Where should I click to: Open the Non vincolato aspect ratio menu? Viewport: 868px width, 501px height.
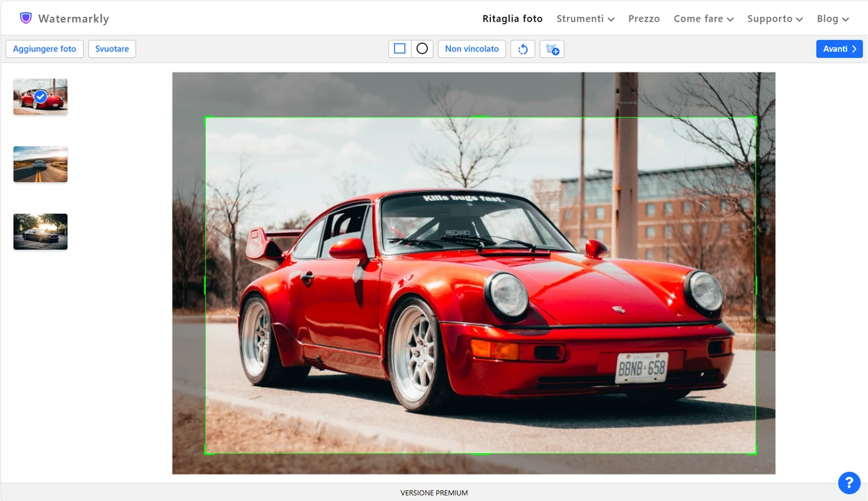472,49
